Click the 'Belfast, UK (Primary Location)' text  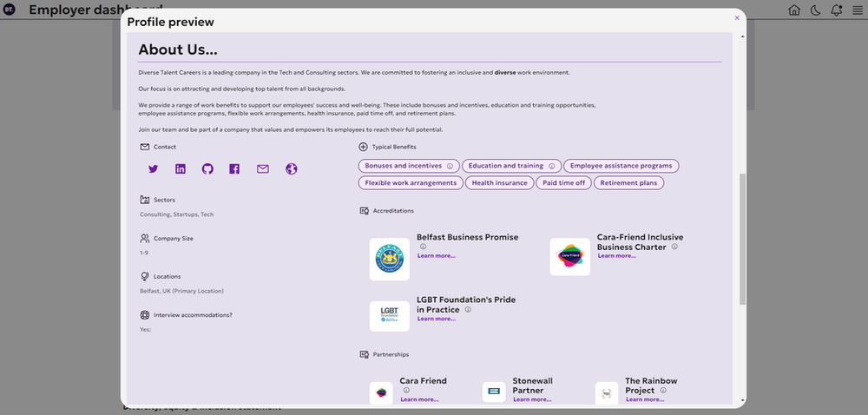[x=181, y=291]
